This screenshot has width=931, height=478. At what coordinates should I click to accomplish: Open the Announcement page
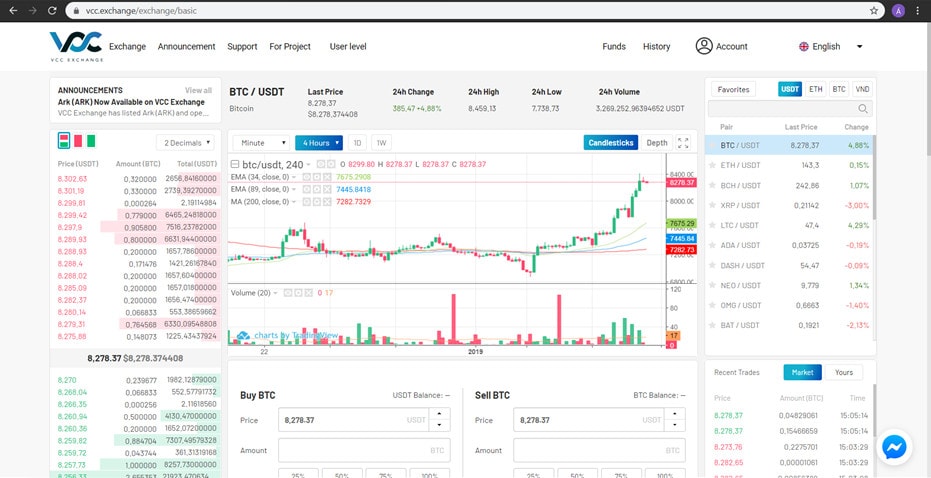point(186,46)
